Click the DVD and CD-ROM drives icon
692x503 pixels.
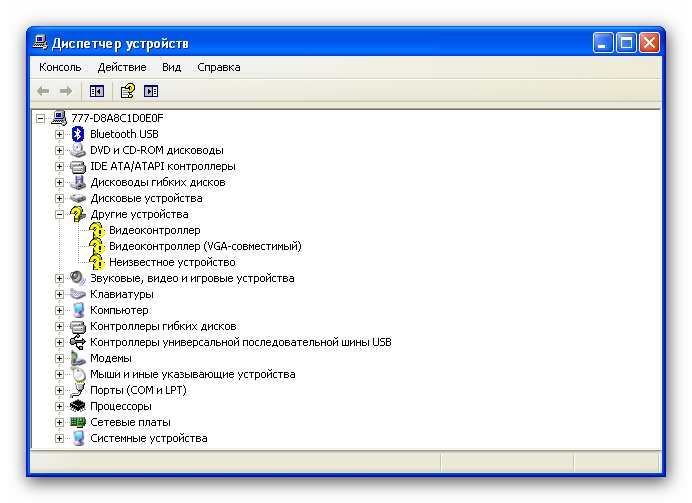point(78,150)
